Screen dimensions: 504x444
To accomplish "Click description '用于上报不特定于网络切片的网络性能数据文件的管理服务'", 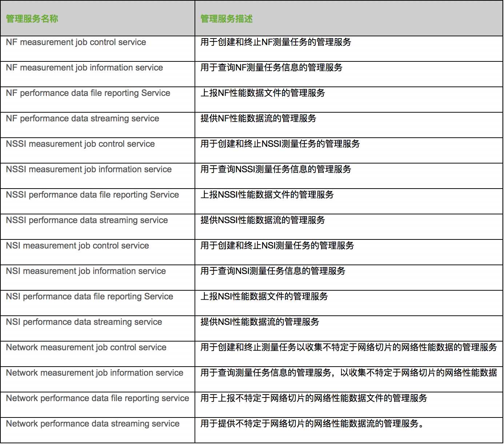I will [x=314, y=398].
